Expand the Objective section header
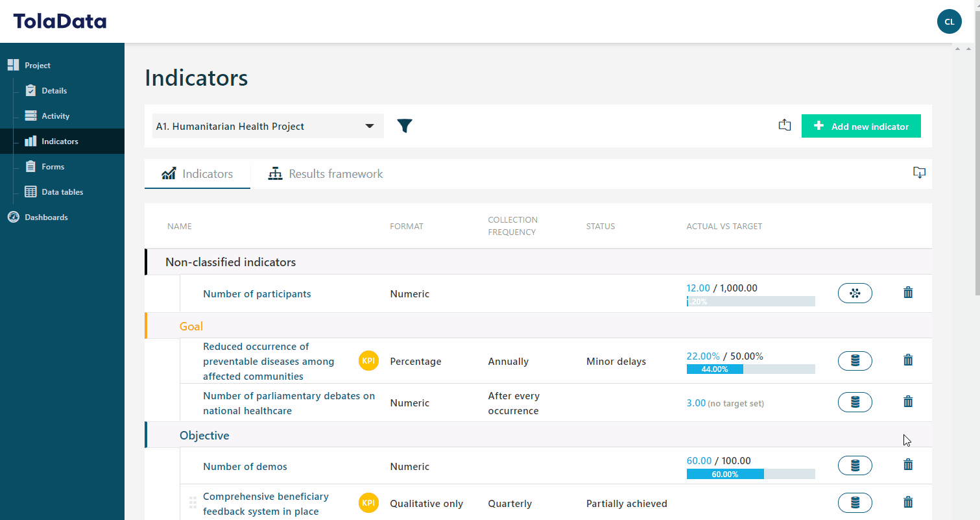This screenshot has height=520, width=980. 204,435
